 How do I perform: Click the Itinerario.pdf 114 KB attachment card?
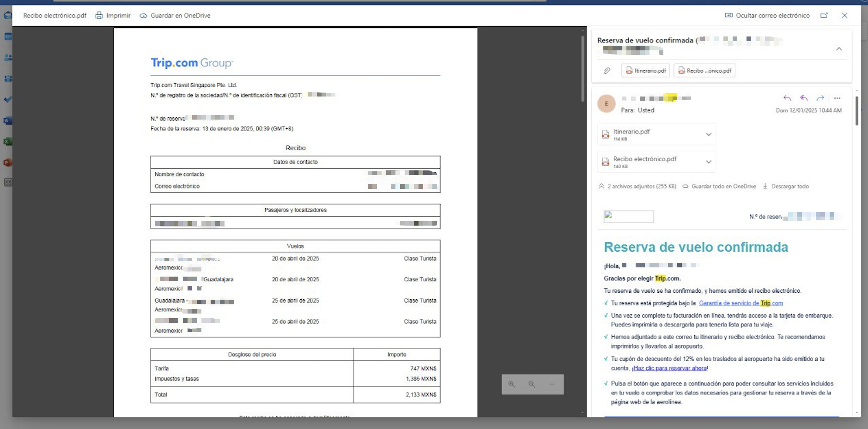click(x=656, y=134)
